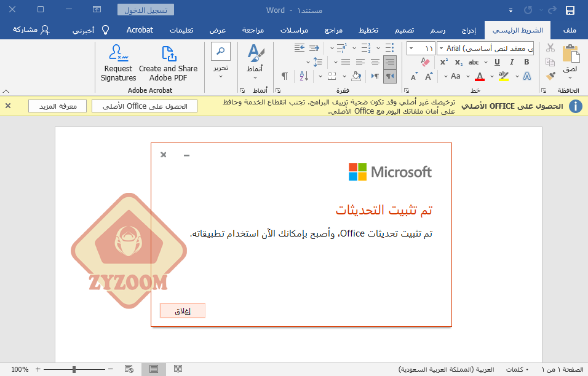Screen dimensions: 588x376
Task: Click Create and Share Adobe PDF
Action: click(168, 63)
